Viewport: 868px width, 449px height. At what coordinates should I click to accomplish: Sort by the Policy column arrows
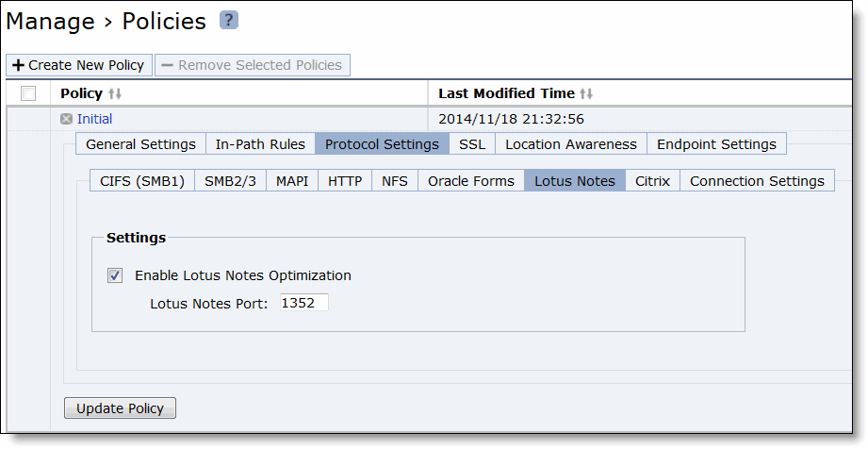click(x=115, y=93)
